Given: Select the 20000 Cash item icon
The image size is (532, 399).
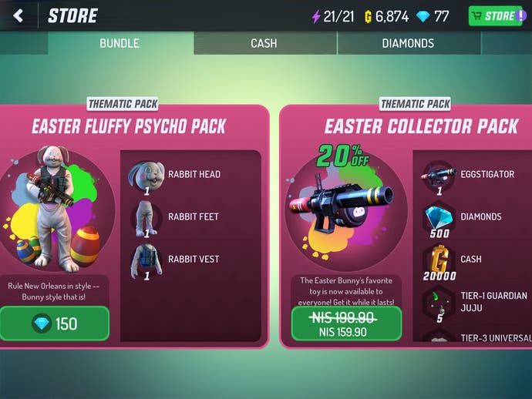Looking at the screenshot, I should pos(439,262).
